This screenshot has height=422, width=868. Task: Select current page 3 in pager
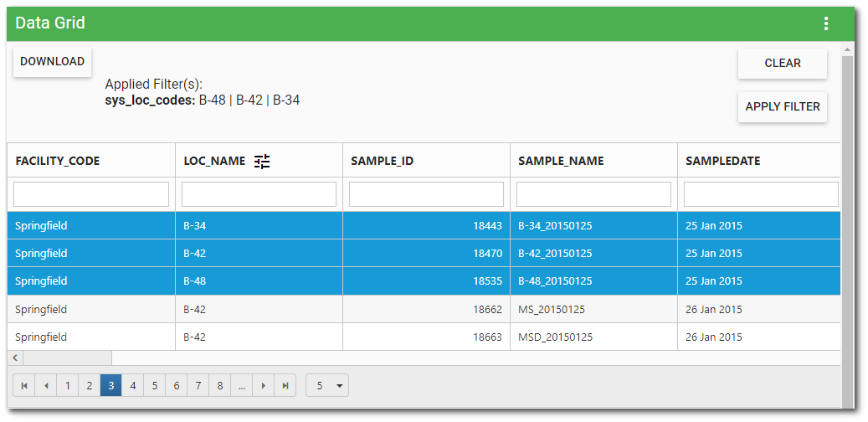point(111,385)
